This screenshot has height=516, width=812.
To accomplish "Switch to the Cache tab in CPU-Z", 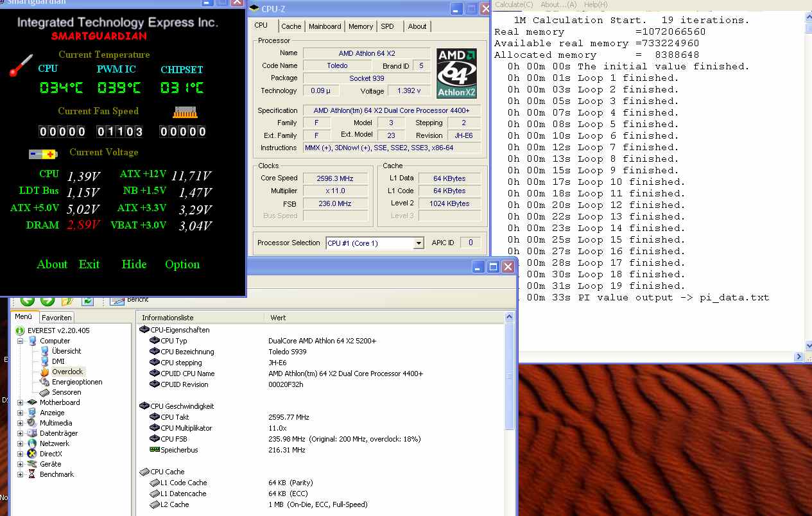I will click(291, 26).
